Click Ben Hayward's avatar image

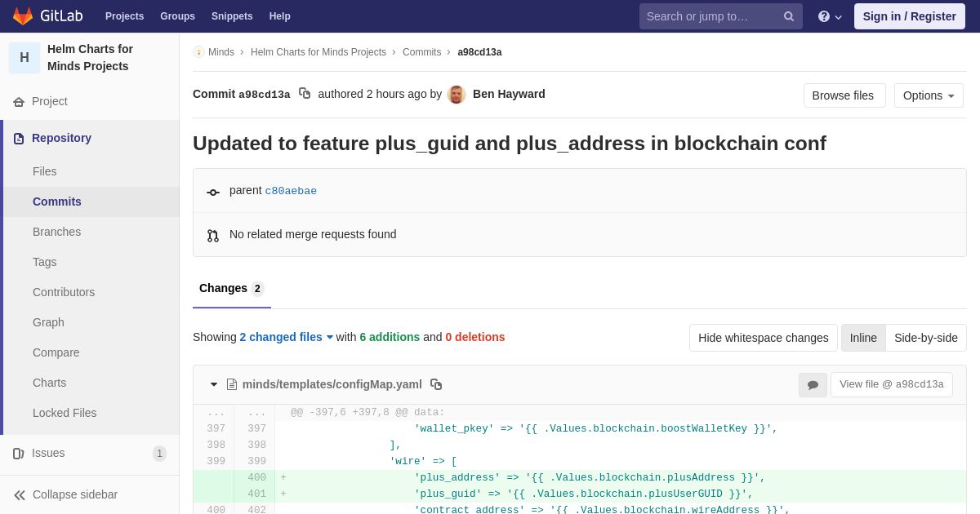point(457,95)
